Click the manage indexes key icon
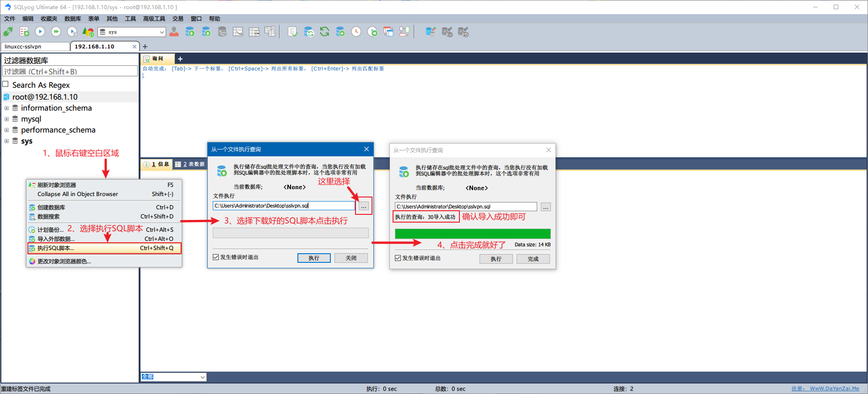Image resolution: width=868 pixels, height=394 pixels. (270, 32)
